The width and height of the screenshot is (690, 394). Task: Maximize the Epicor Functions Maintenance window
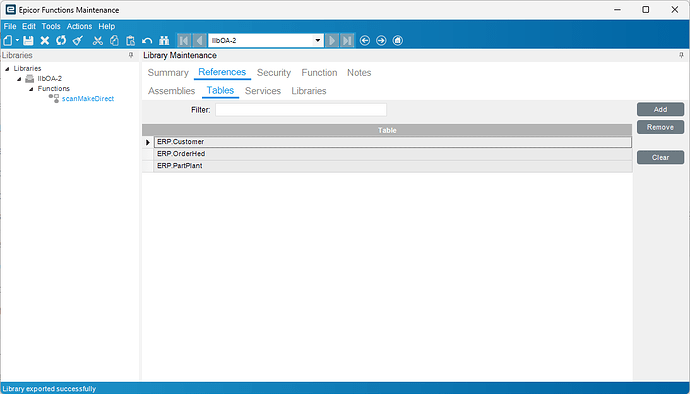click(x=646, y=9)
